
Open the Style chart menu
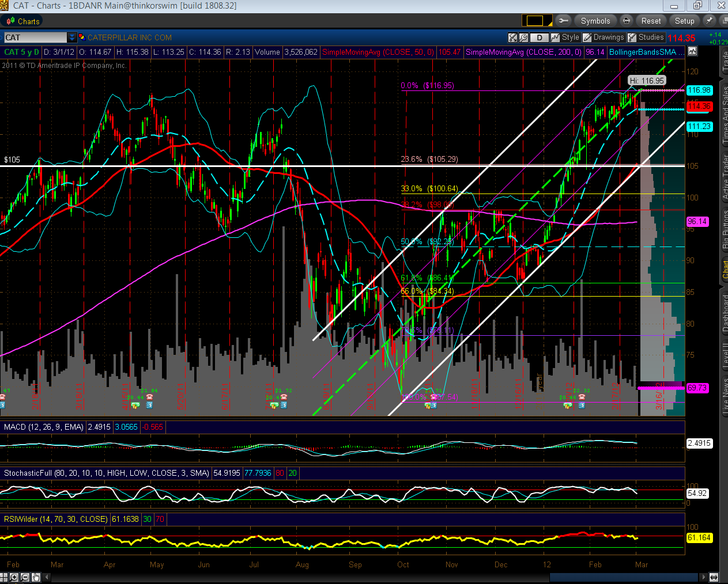coord(565,37)
